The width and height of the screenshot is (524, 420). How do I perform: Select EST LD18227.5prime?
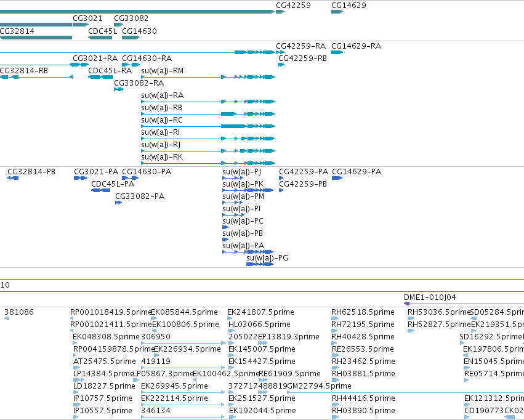point(104,386)
